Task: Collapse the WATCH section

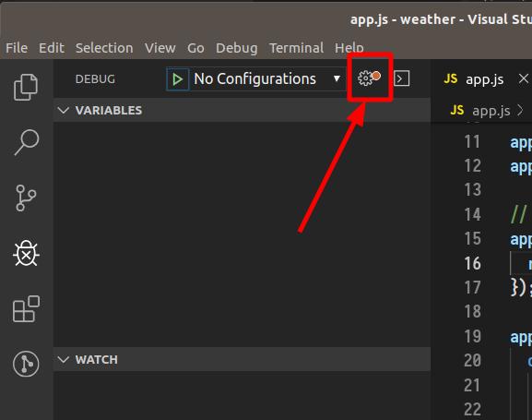Action: click(x=242, y=359)
